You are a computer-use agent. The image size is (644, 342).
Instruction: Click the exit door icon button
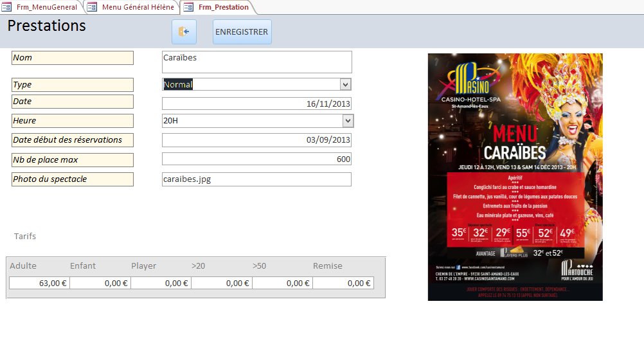click(184, 32)
